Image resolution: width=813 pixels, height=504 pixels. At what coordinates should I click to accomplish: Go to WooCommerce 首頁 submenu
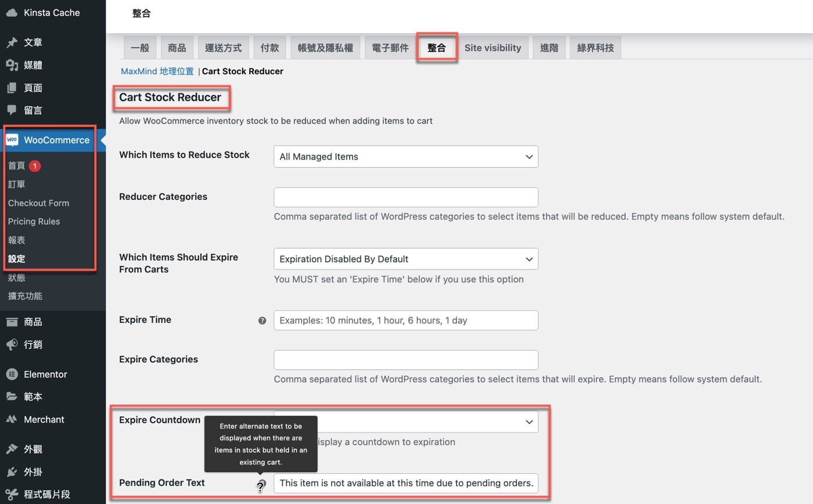coord(16,166)
